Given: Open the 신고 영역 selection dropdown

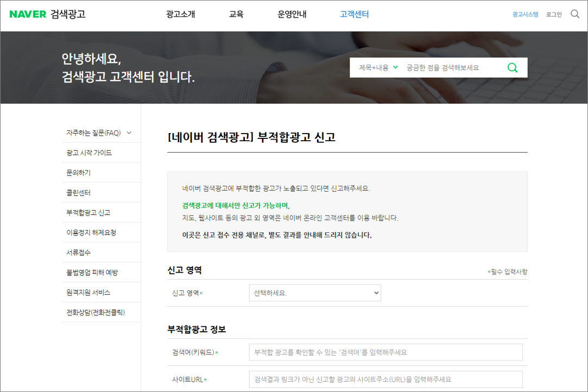Looking at the screenshot, I should 315,292.
